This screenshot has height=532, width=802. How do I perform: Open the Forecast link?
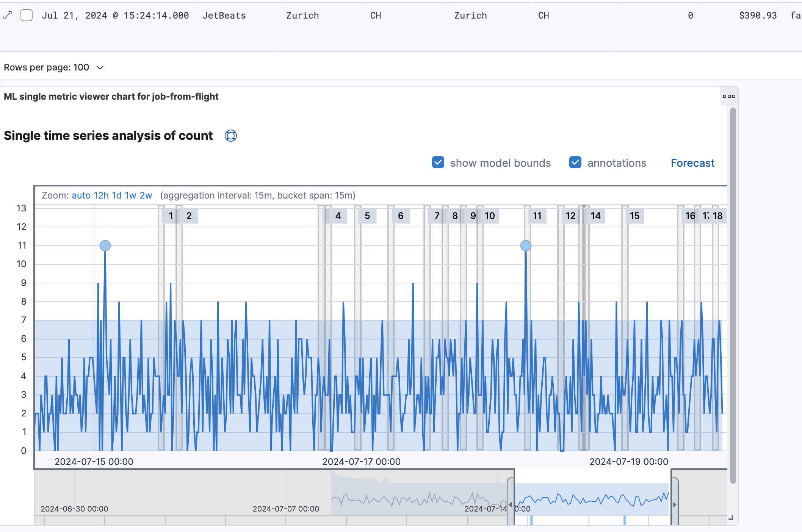[692, 163]
